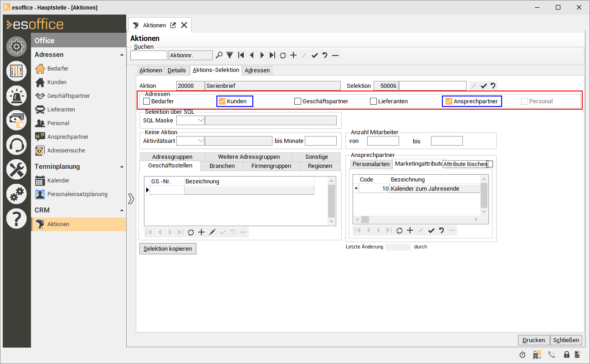Undo Selektion changes beside field 50006

493,86
